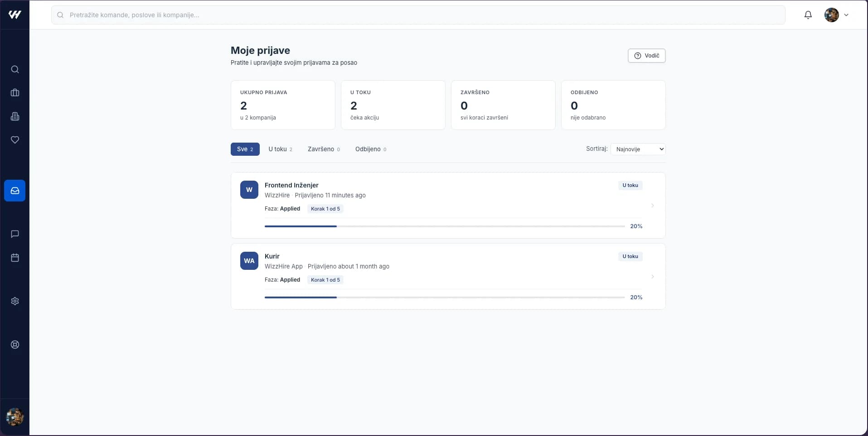Image resolution: width=868 pixels, height=436 pixels.
Task: Open the 'Frontend Inženjer' job title
Action: (x=291, y=185)
